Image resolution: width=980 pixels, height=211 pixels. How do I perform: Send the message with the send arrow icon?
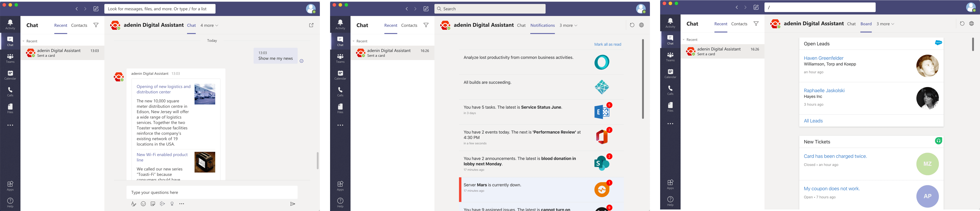coord(293,204)
